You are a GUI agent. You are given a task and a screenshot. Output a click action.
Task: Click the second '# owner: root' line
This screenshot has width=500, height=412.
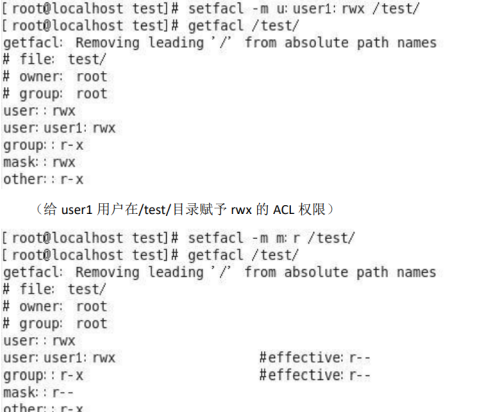(55, 306)
